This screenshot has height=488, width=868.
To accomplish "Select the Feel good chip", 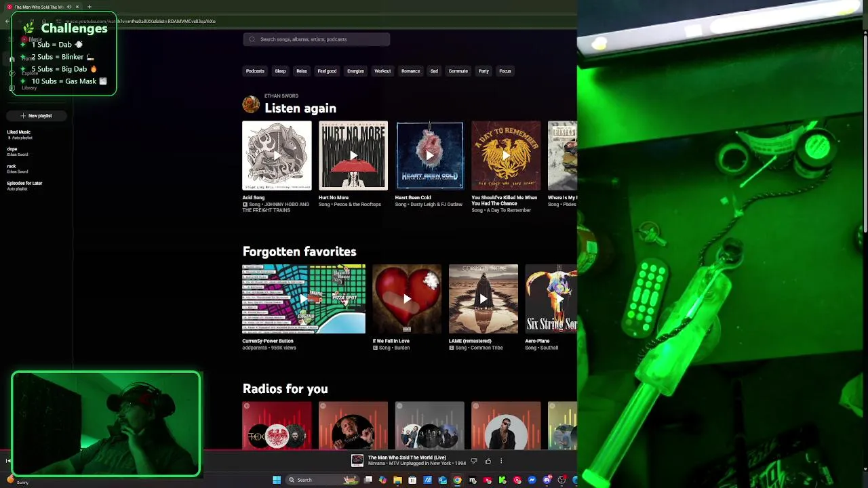I will pos(327,71).
